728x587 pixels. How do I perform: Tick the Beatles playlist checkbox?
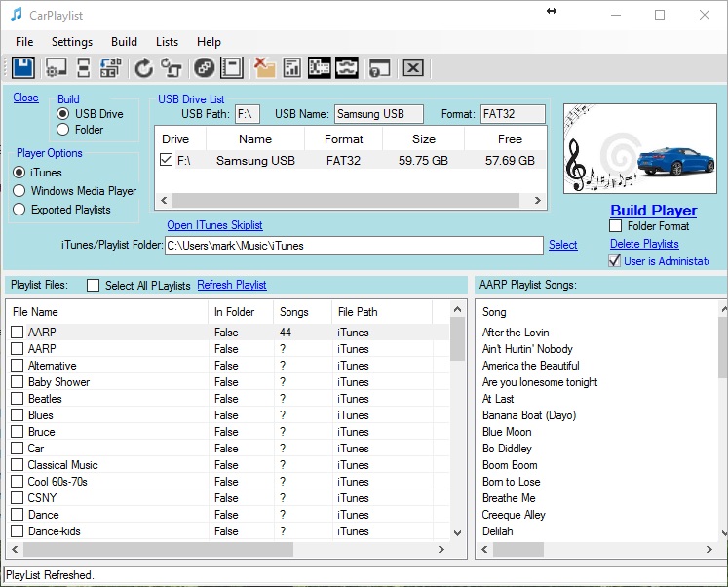click(18, 399)
